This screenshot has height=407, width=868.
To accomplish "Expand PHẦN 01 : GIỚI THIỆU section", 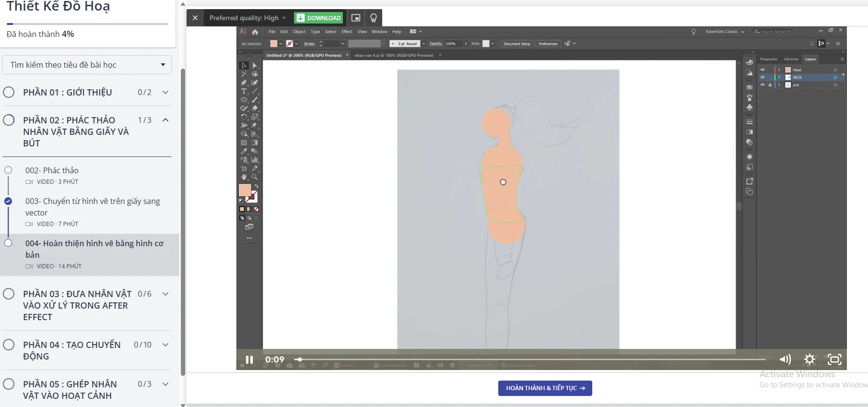I will 165,92.
